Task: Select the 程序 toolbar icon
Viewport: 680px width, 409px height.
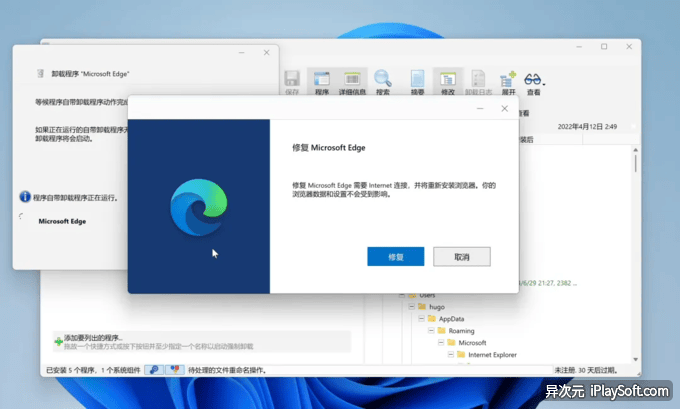Action: coord(322,82)
